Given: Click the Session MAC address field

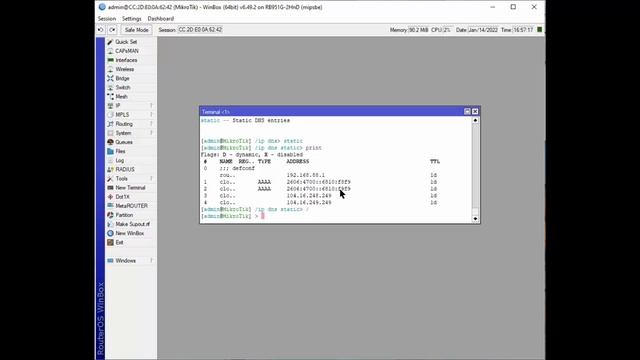Looking at the screenshot, I should pos(200,30).
